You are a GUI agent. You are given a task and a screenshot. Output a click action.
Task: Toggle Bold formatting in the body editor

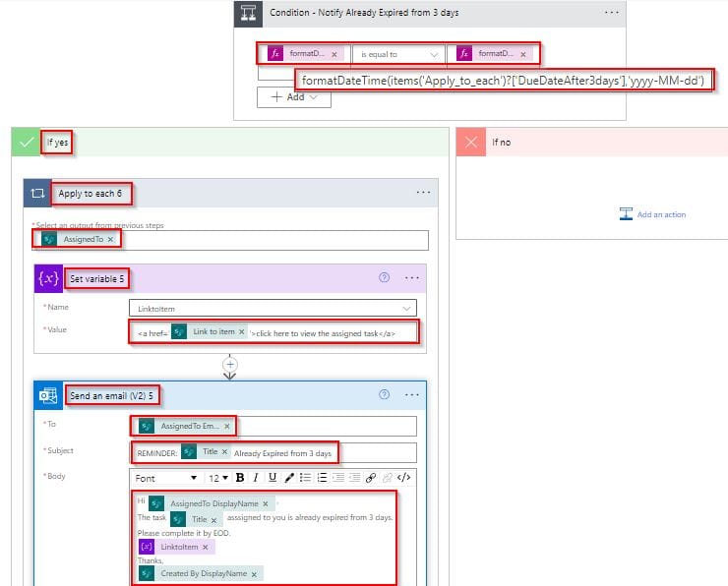pos(240,478)
